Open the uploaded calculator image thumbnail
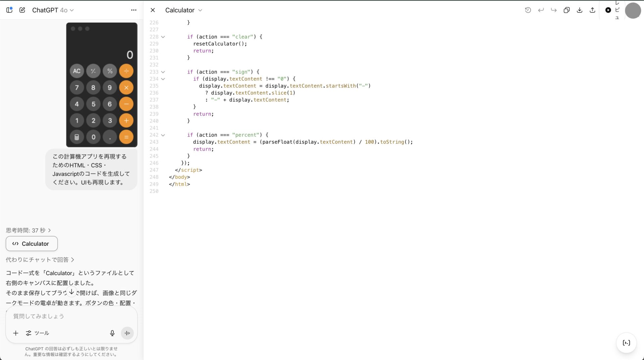This screenshot has width=644, height=360. (102, 85)
